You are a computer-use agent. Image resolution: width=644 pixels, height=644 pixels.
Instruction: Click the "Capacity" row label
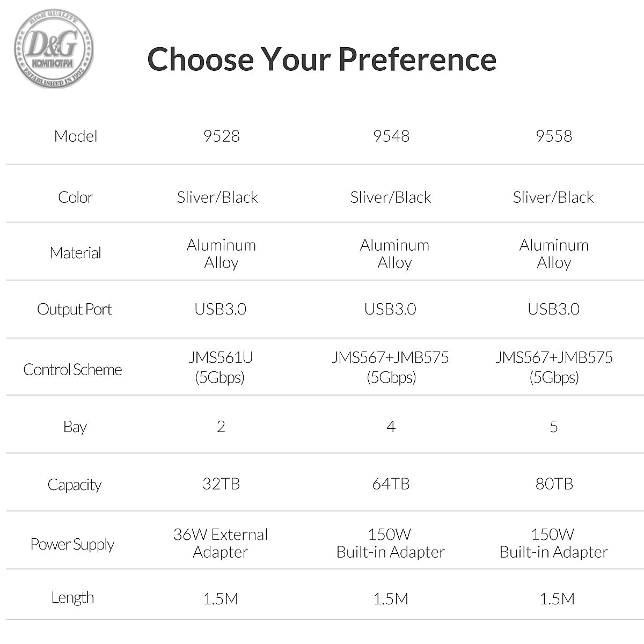(x=75, y=485)
